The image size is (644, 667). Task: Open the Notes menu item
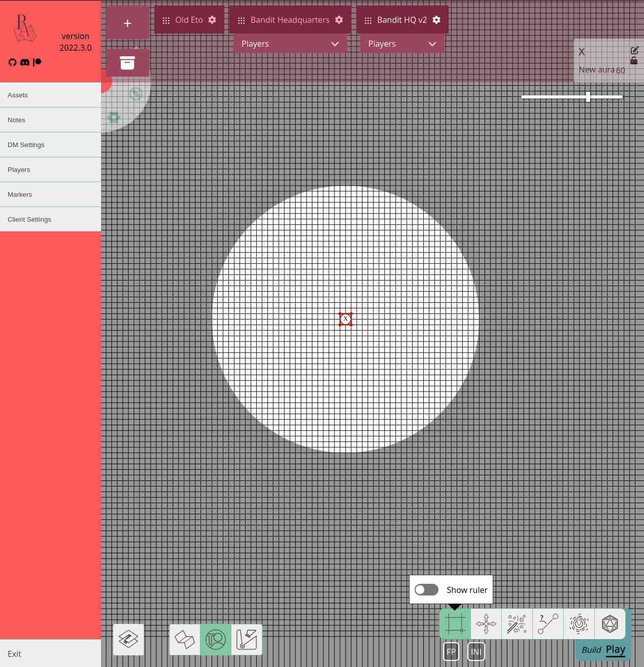tap(50, 120)
